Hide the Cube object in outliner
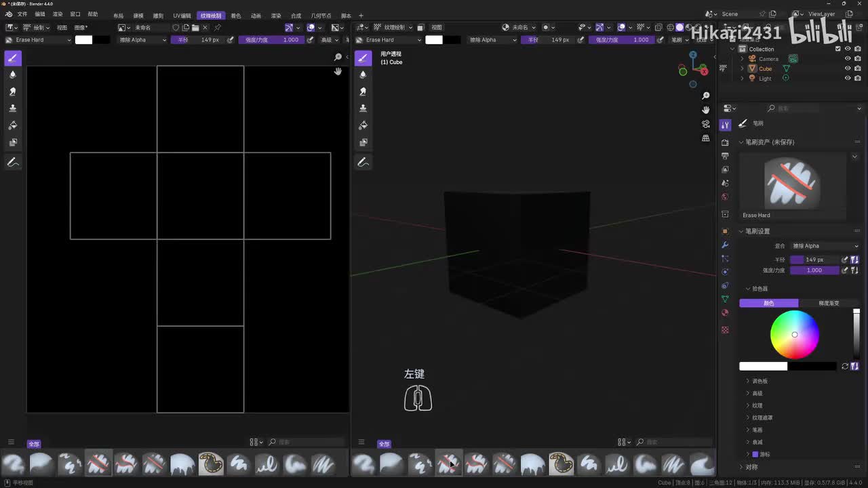 [848, 68]
